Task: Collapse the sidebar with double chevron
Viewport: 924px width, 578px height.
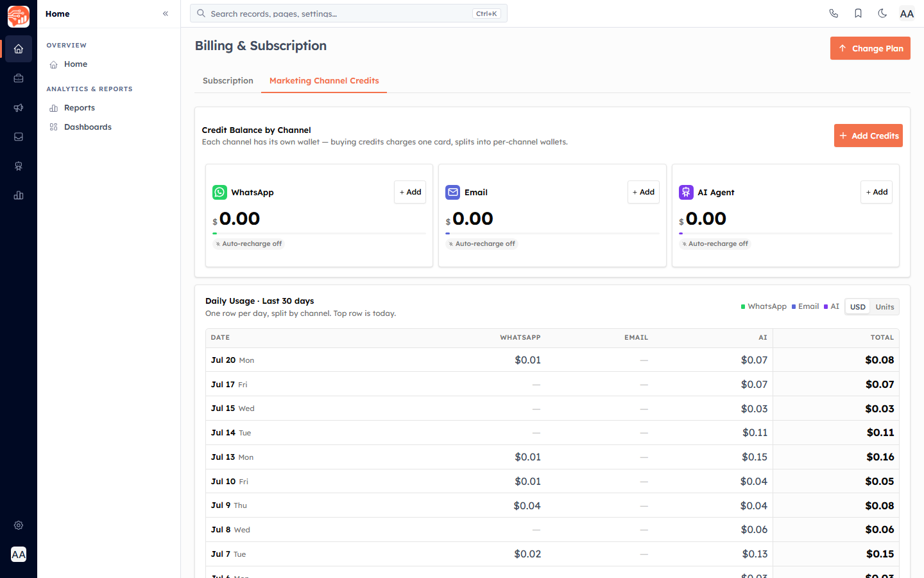Action: click(166, 13)
